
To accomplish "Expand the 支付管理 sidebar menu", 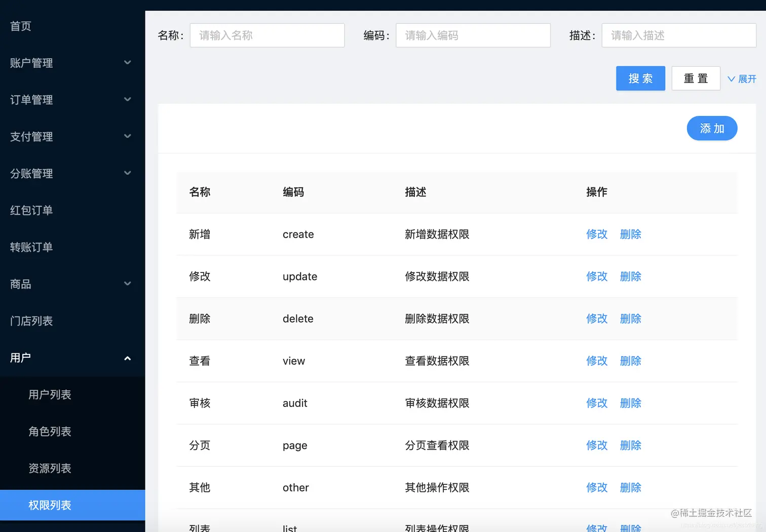I will click(71, 137).
